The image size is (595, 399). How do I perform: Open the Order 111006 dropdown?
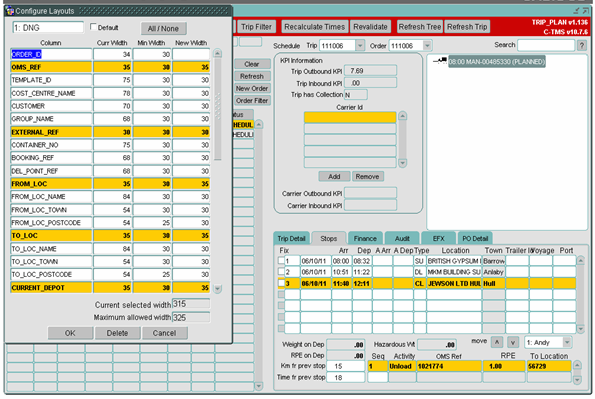coord(428,46)
